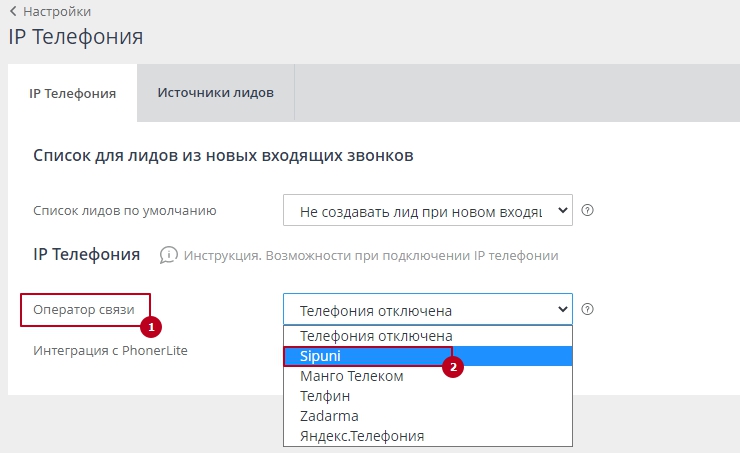Switch to the IP Телефония tab
This screenshot has width=740, height=453.
(73, 93)
